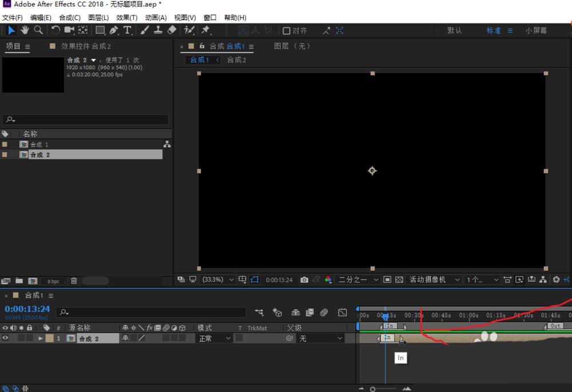Image resolution: width=572 pixels, height=392 pixels.
Task: Select the Unified Camera tool
Action: (x=69, y=30)
